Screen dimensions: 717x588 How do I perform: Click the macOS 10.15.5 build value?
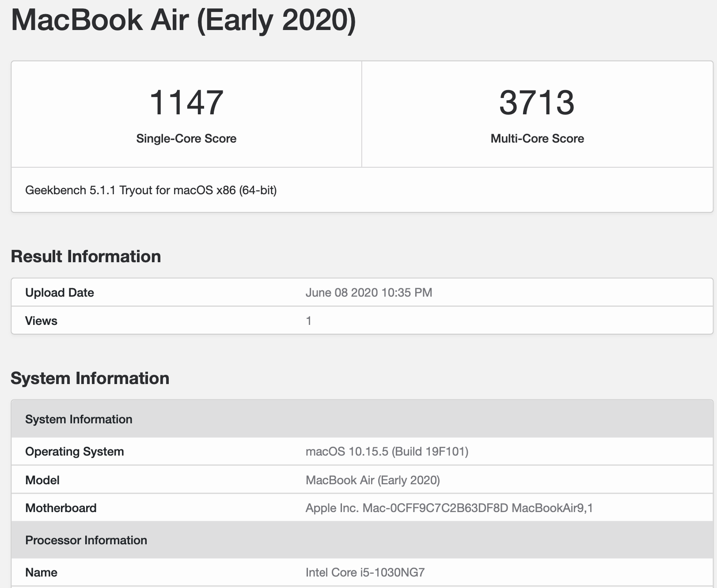click(x=387, y=452)
